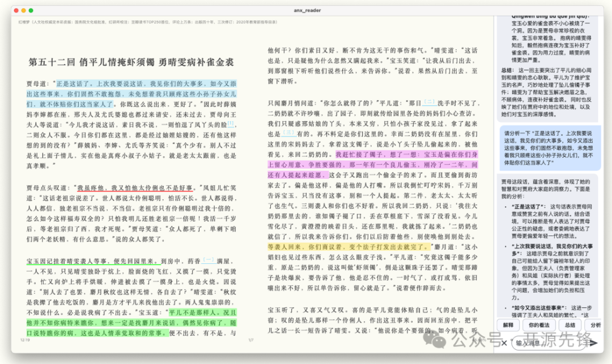Click the bullet point starting 上次我要说这话

[551, 272]
